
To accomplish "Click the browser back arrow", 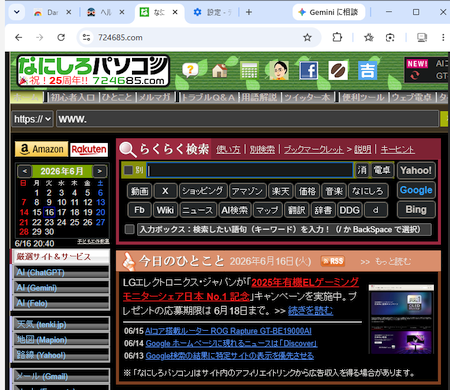I will tap(19, 37).
